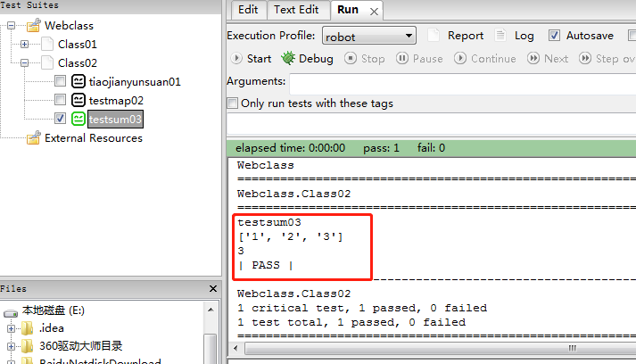Click the Class02 file icon
This screenshot has width=636, height=364.
point(47,62)
